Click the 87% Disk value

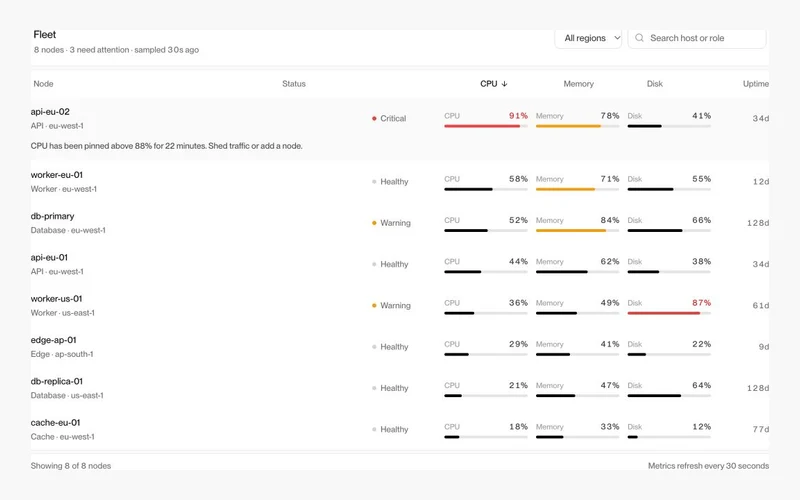(x=702, y=303)
